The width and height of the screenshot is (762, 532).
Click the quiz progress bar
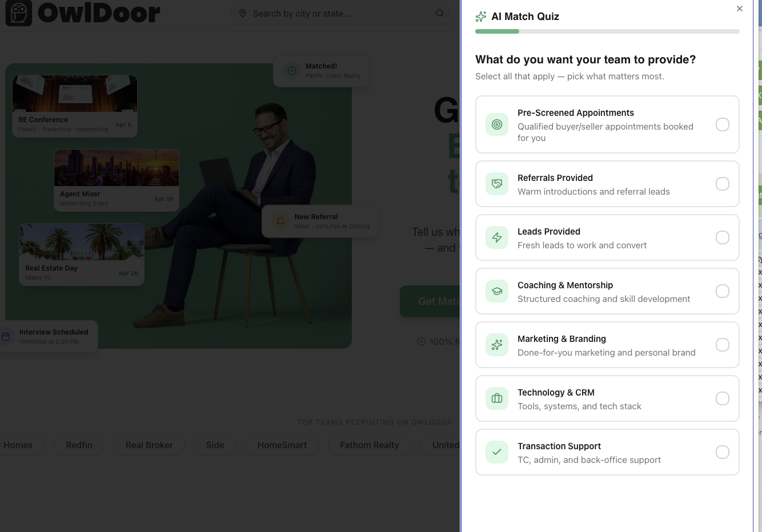point(607,31)
